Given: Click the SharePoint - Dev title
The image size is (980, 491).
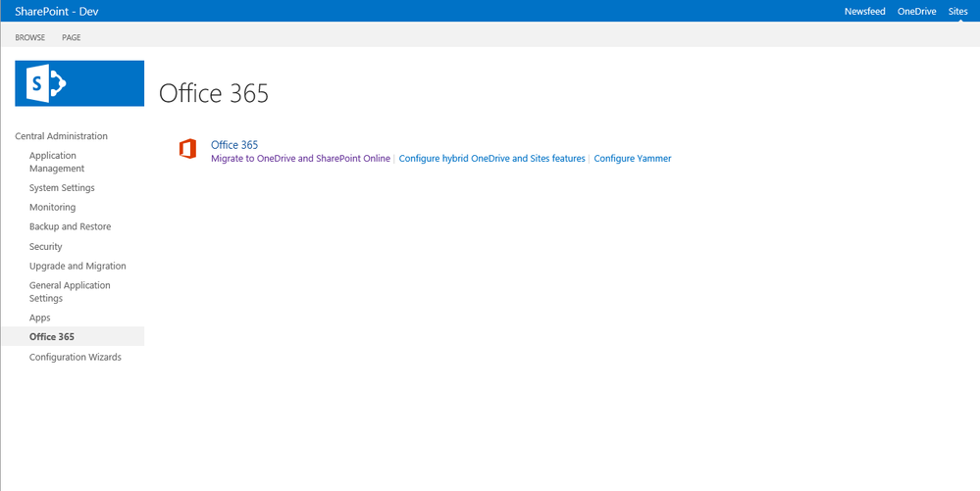Looking at the screenshot, I should coord(57,11).
